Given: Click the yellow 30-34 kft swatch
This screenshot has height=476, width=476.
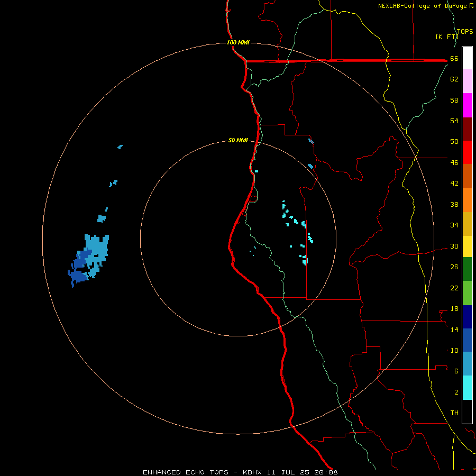Looking at the screenshot, I should (467, 246).
